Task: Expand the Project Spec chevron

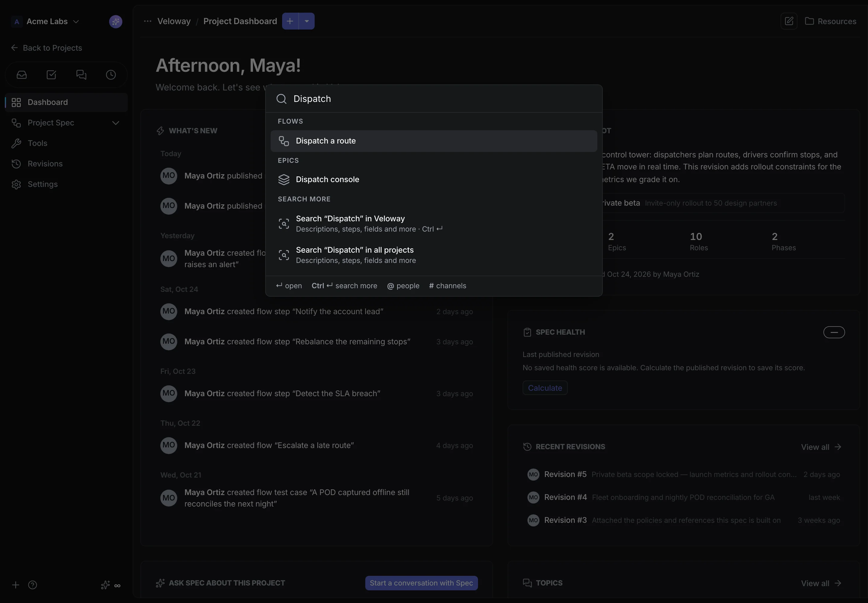Action: pos(115,123)
